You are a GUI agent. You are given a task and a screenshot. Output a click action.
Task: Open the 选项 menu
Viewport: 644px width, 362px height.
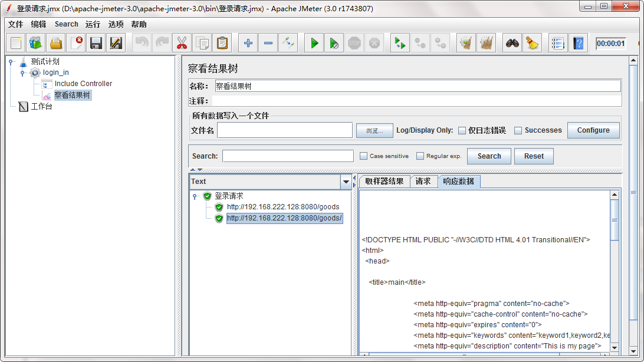pos(116,24)
